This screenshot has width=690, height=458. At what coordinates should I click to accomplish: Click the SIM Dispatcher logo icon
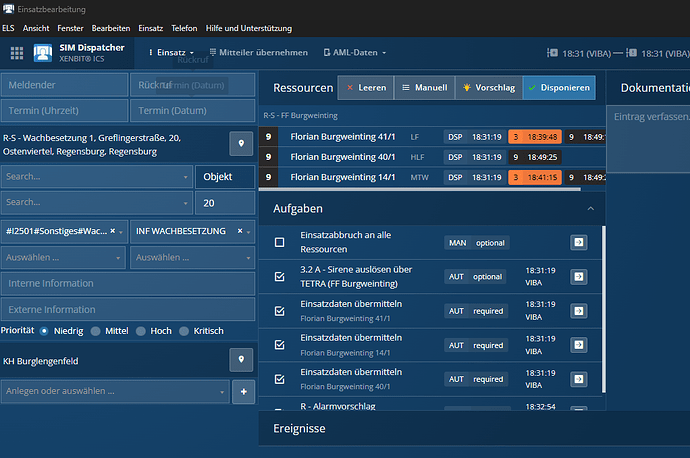(44, 53)
